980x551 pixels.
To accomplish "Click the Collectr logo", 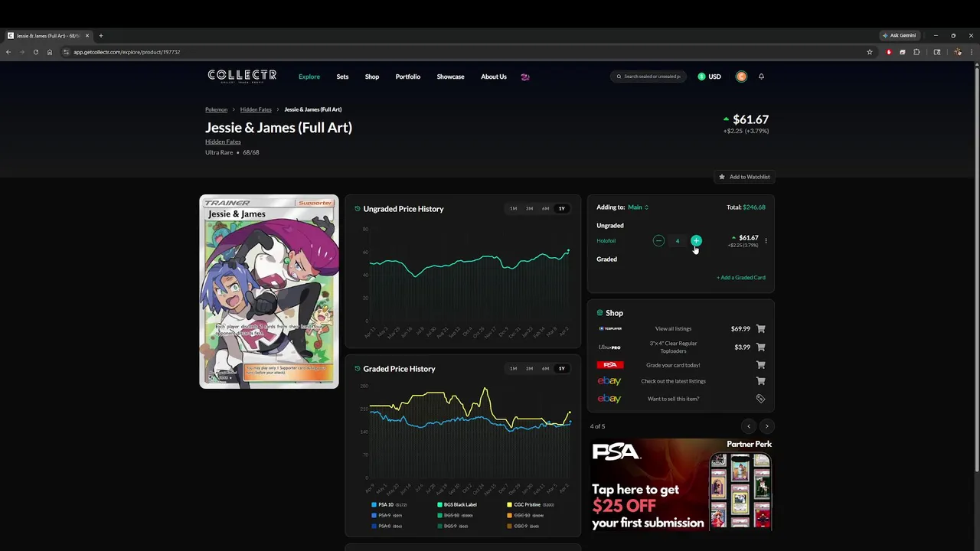I will coord(242,76).
